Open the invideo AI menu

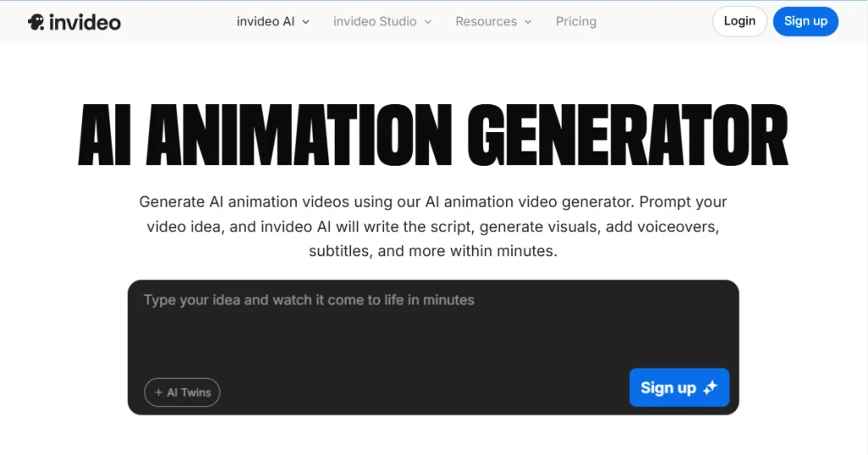273,21
